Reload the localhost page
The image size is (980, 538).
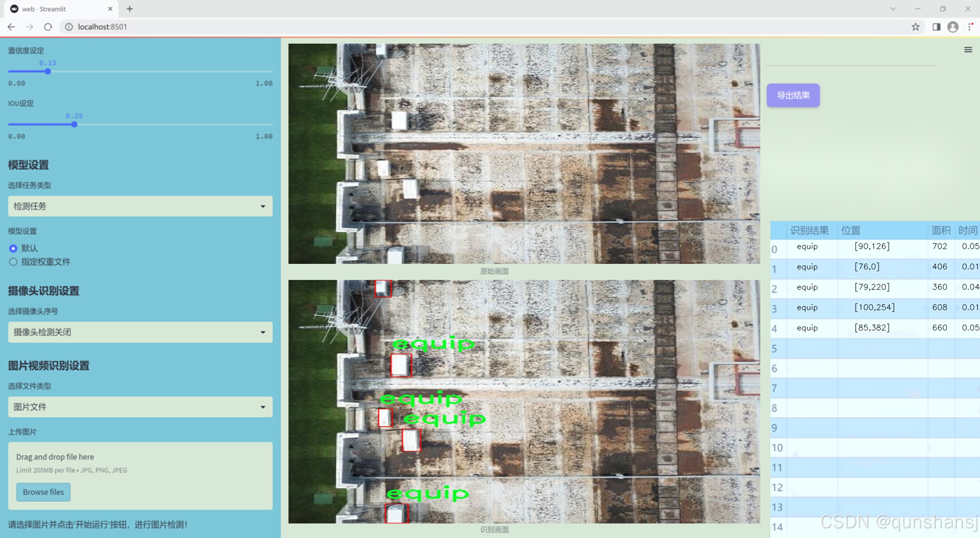(48, 27)
